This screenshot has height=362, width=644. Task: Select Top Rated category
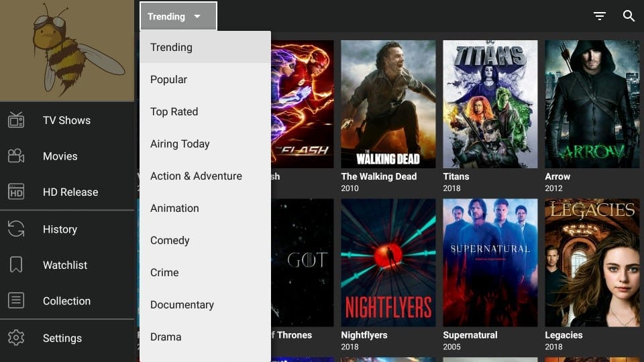tap(205, 112)
